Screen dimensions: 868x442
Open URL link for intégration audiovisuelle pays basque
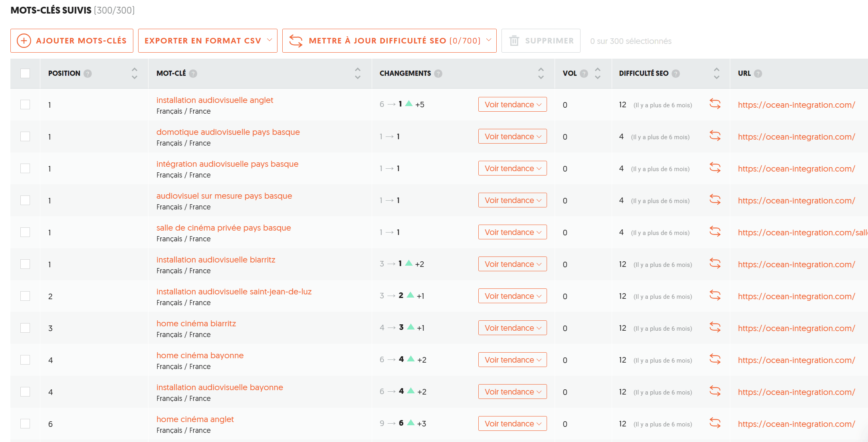click(796, 169)
